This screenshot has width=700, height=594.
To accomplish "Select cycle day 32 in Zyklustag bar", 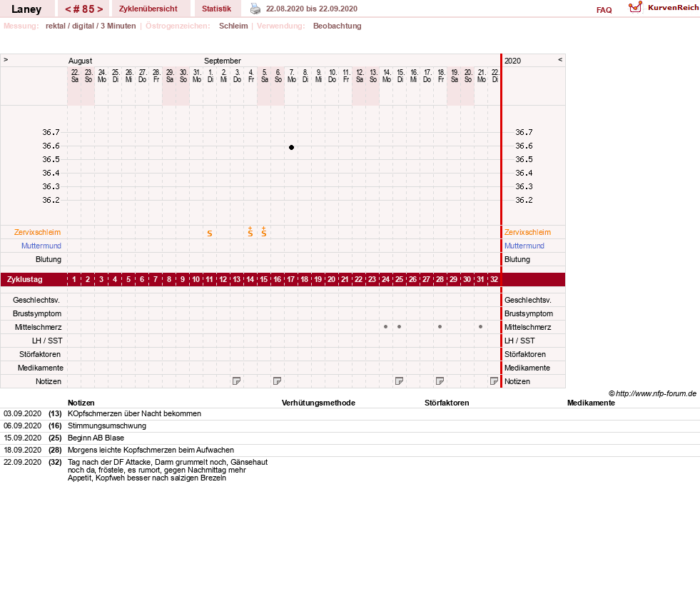I will pos(494,279).
